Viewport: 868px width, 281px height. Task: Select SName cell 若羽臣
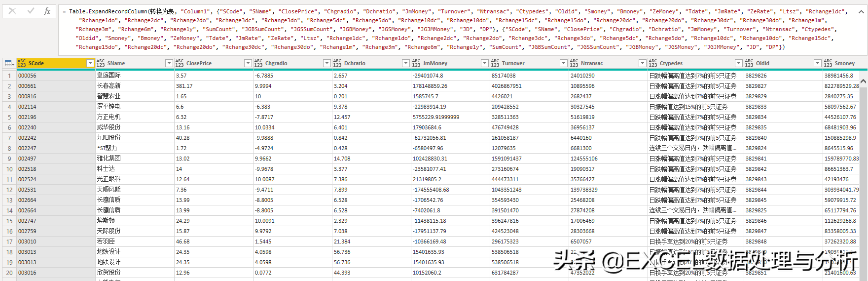tap(135, 241)
